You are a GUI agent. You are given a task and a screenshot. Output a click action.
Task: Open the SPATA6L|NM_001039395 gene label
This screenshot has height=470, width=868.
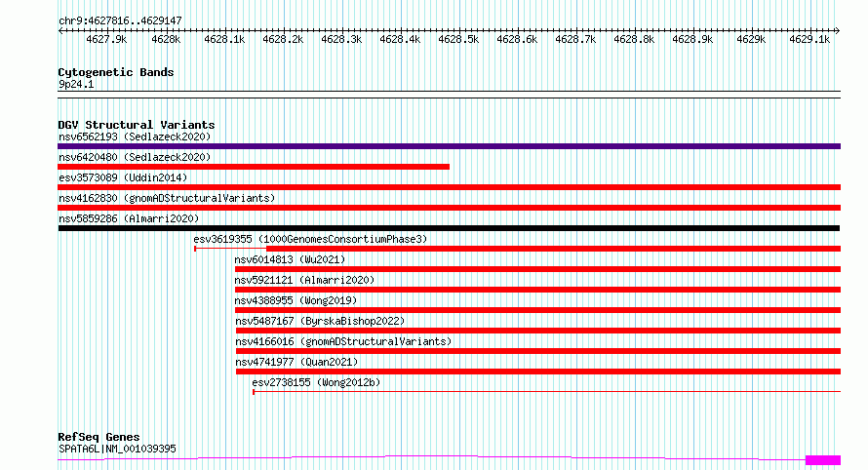click(117, 449)
